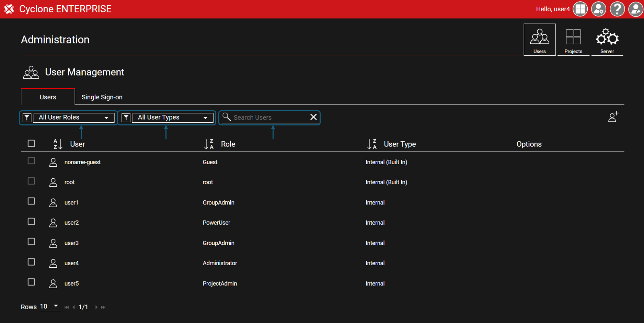The width and height of the screenshot is (644, 323).
Task: Click the add new user icon
Action: click(613, 117)
